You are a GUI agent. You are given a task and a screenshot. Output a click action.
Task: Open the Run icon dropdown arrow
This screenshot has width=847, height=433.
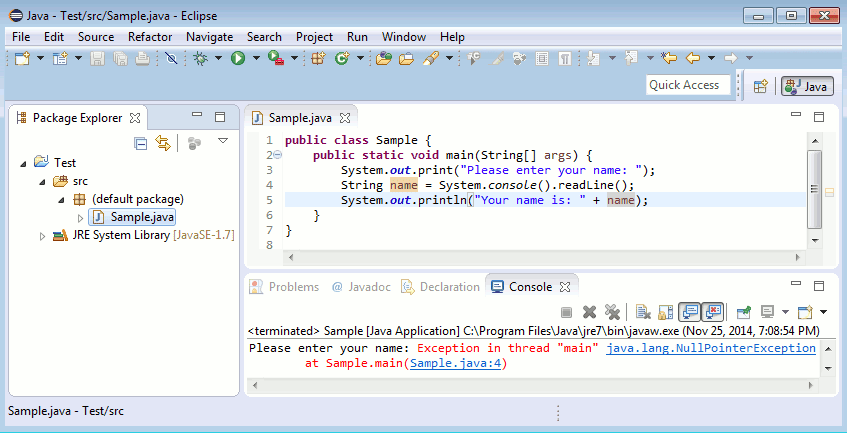click(x=256, y=58)
